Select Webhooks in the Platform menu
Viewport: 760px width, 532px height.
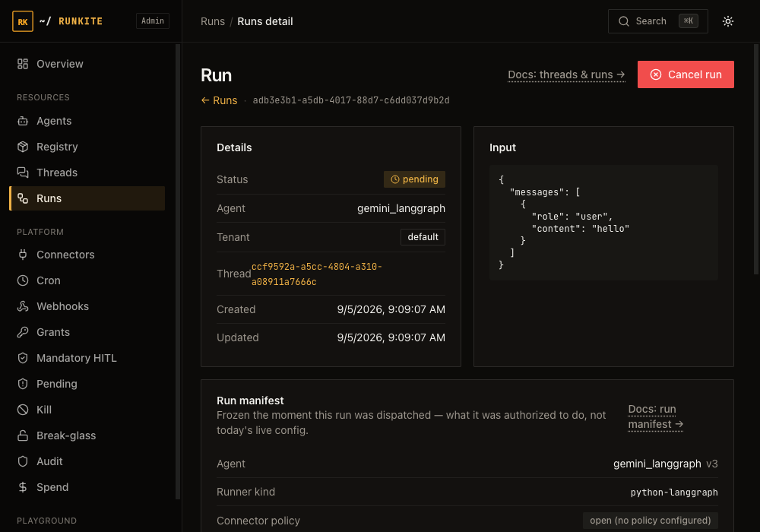click(87, 306)
